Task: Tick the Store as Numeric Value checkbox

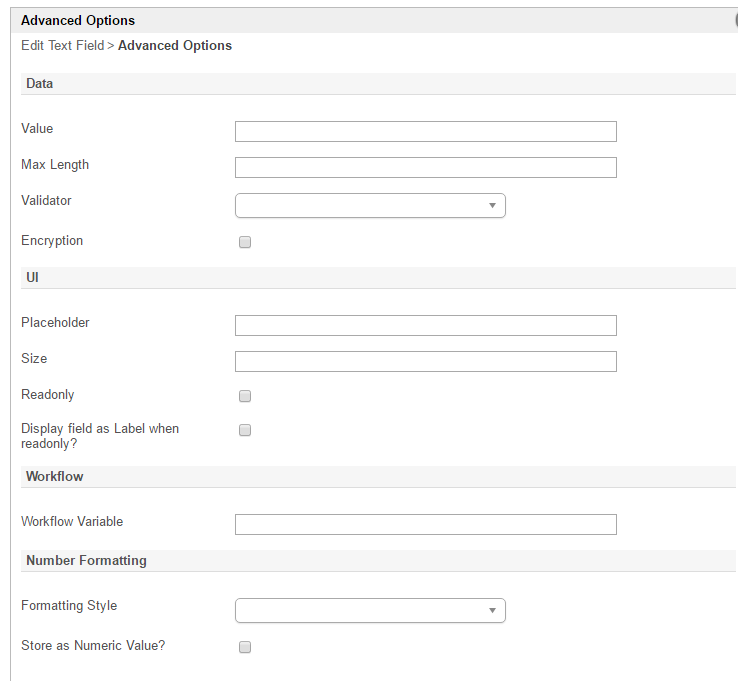Action: tap(245, 647)
